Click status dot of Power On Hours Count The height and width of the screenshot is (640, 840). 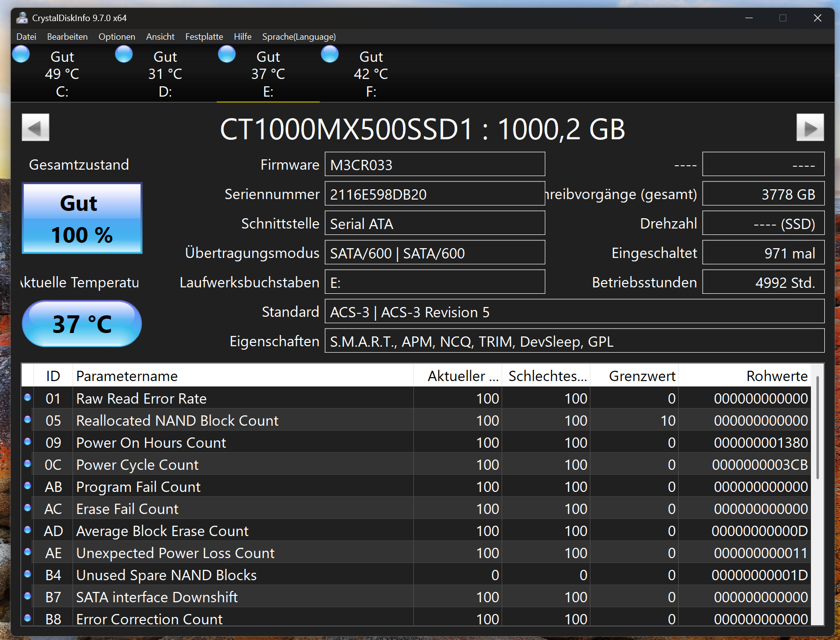tap(27, 441)
